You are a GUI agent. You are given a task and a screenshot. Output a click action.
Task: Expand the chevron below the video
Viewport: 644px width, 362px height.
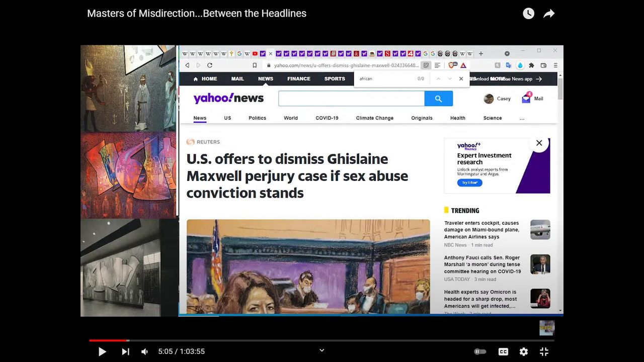pyautogui.click(x=322, y=350)
